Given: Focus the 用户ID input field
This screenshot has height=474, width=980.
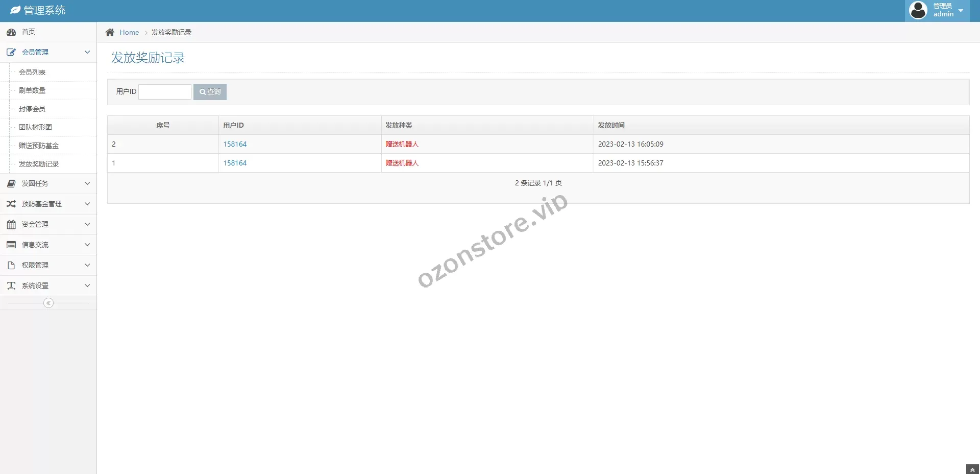Looking at the screenshot, I should [x=165, y=92].
